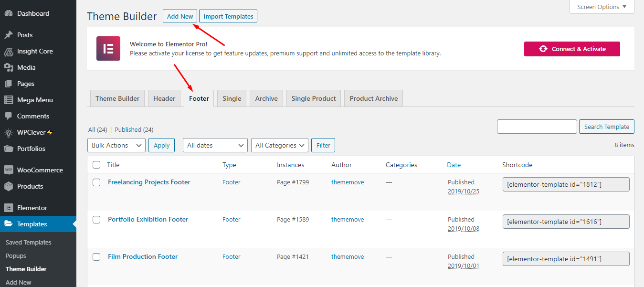The height and width of the screenshot is (287, 644).
Task: Select the Footer tab
Action: click(199, 98)
